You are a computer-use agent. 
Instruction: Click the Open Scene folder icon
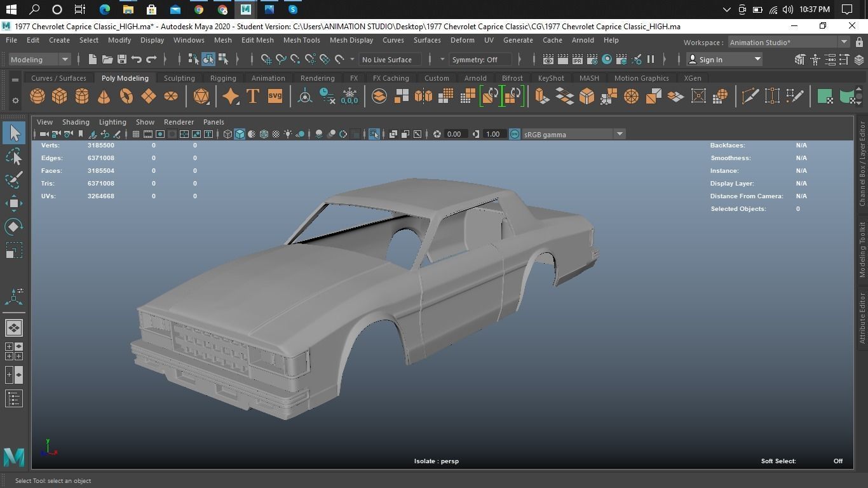[x=107, y=60]
